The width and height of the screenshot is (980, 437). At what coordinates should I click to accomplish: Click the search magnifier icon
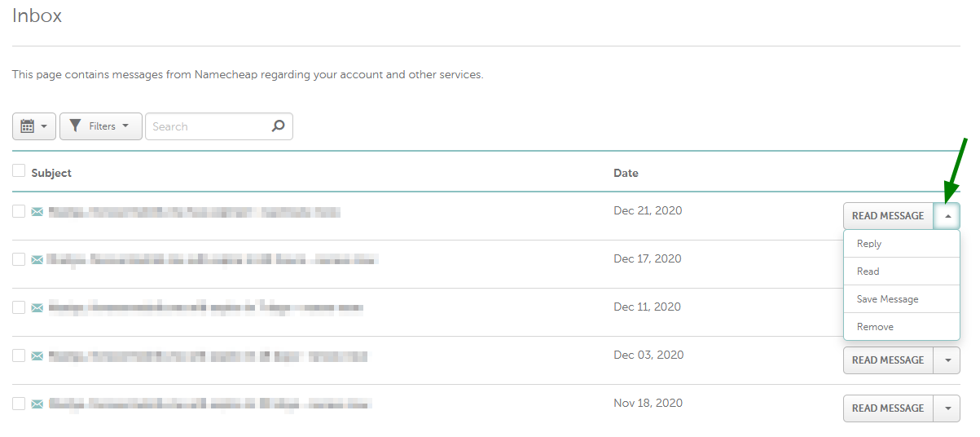click(278, 126)
